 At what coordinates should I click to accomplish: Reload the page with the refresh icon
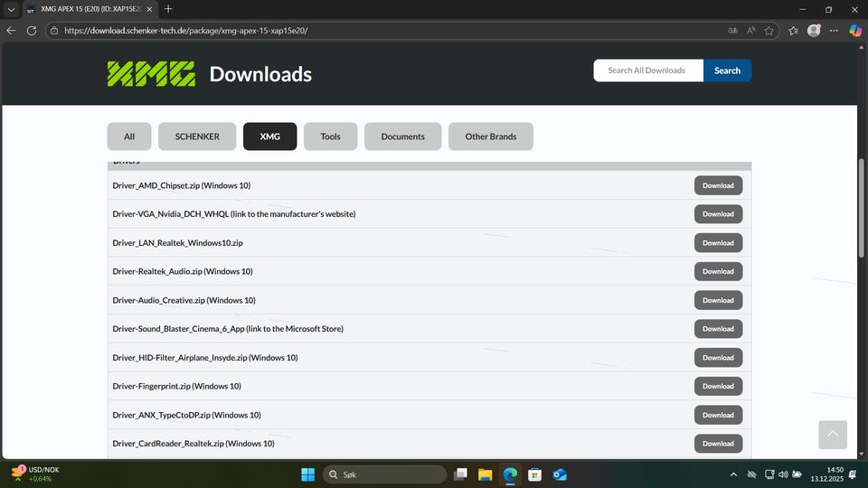32,31
